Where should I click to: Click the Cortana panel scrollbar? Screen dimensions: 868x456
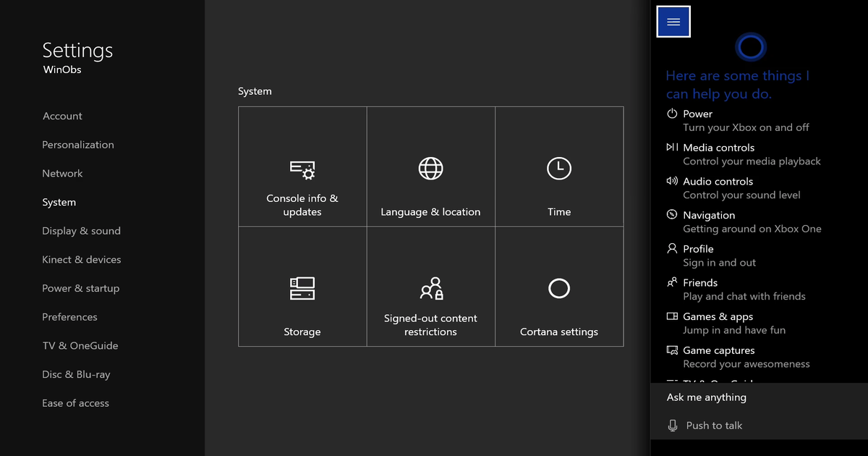[864, 217]
